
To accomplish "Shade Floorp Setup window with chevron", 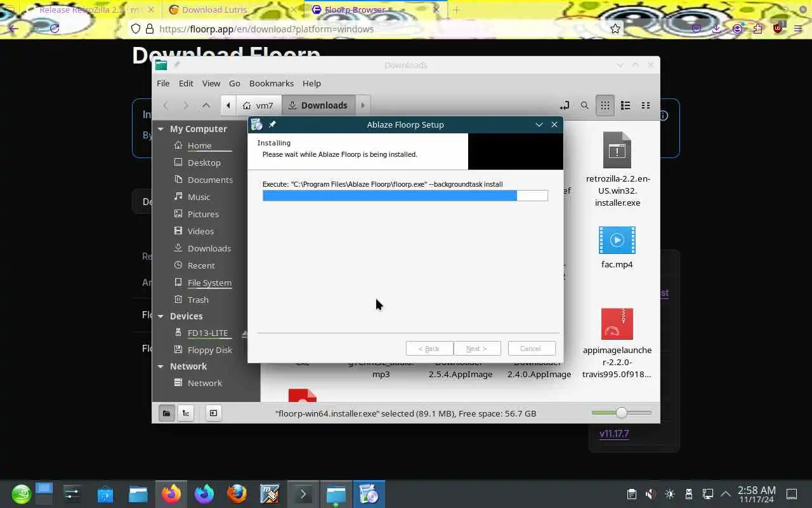I will tap(539, 124).
